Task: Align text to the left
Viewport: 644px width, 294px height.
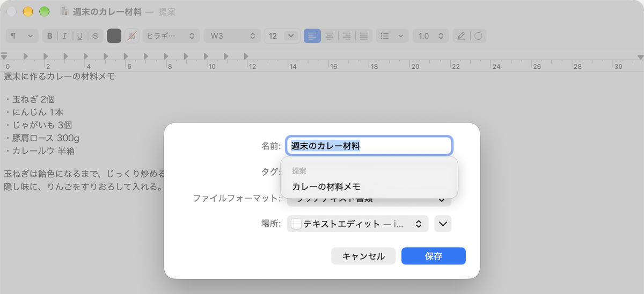Action: [x=312, y=36]
